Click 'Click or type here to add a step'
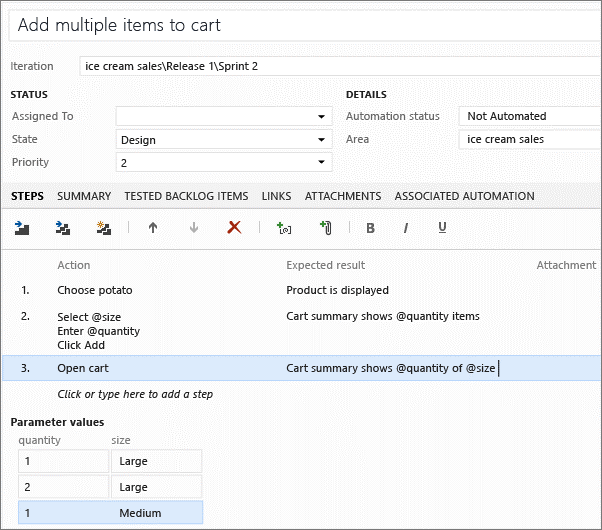 coord(135,394)
